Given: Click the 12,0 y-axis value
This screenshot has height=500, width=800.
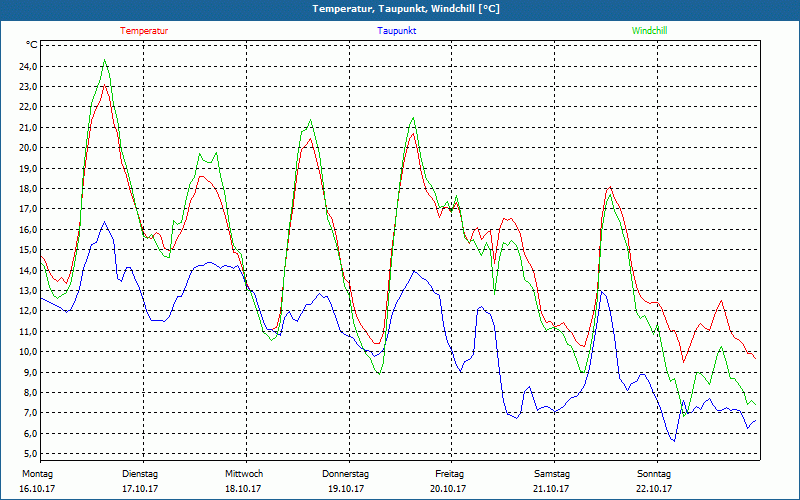Looking at the screenshot, I should 29,311.
